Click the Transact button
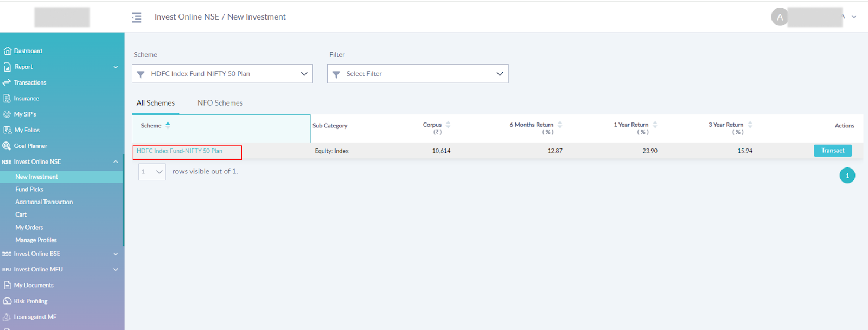 point(833,151)
